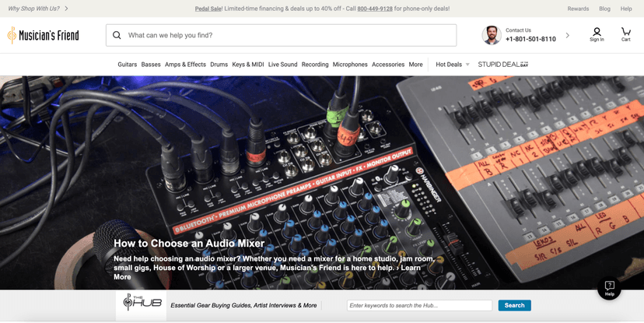
Task: Open the Guitars menu
Action: [x=128, y=65]
